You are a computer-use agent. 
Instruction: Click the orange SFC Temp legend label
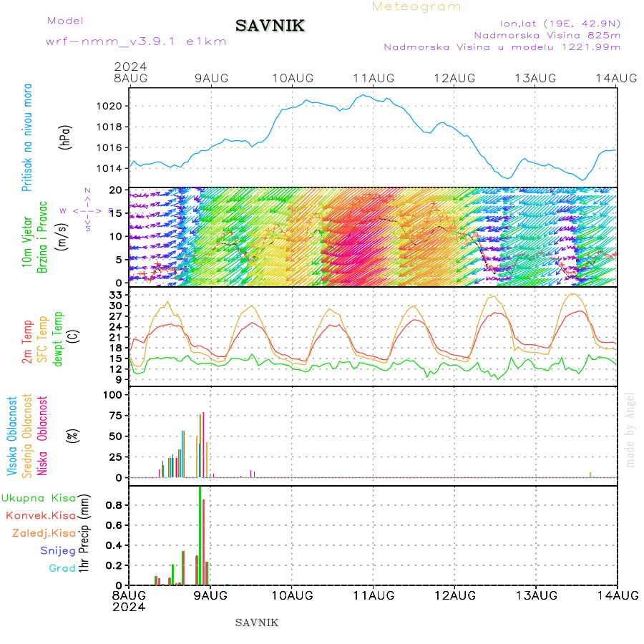(x=42, y=339)
